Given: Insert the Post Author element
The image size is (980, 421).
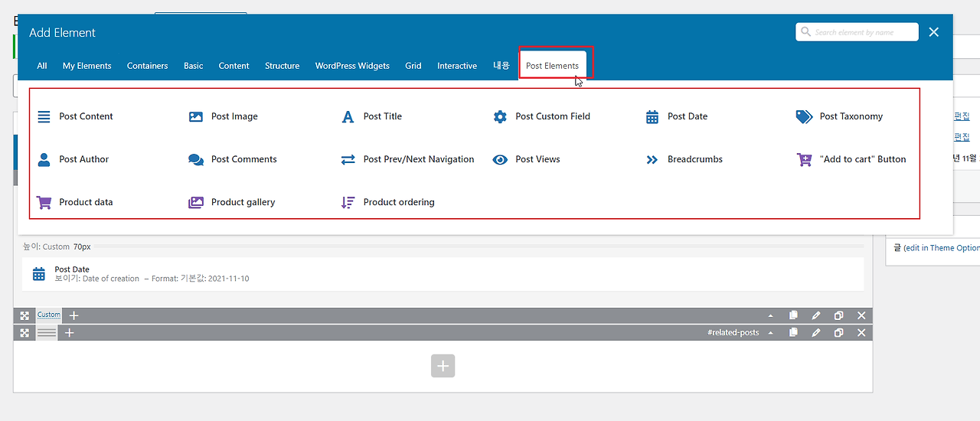Looking at the screenshot, I should (73, 159).
